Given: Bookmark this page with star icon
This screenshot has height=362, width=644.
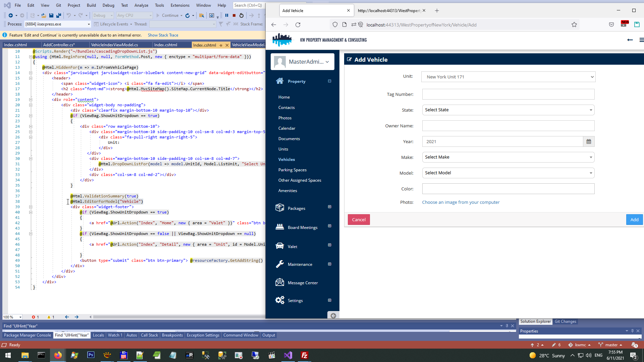Looking at the screenshot, I should point(574,25).
